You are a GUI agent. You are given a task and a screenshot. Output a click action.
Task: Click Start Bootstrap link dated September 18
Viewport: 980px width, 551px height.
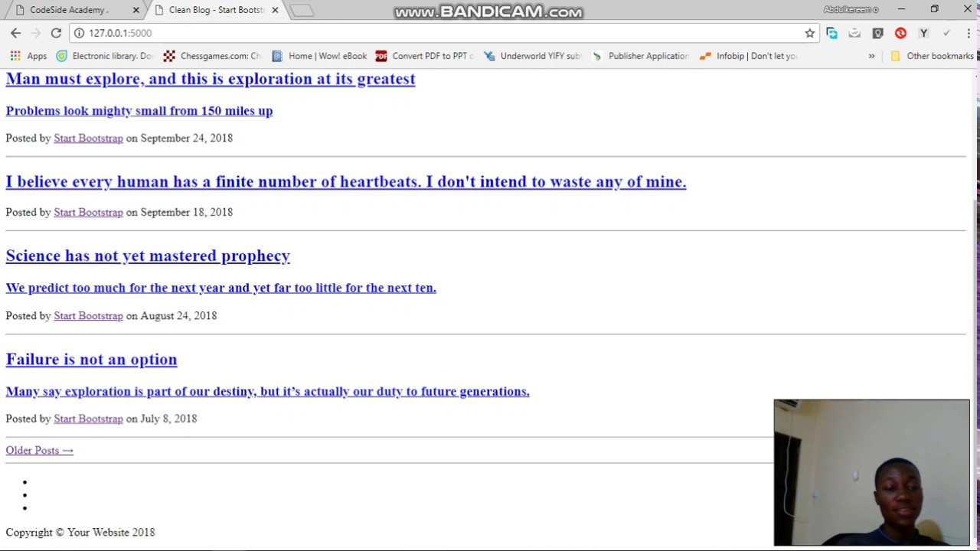point(88,213)
